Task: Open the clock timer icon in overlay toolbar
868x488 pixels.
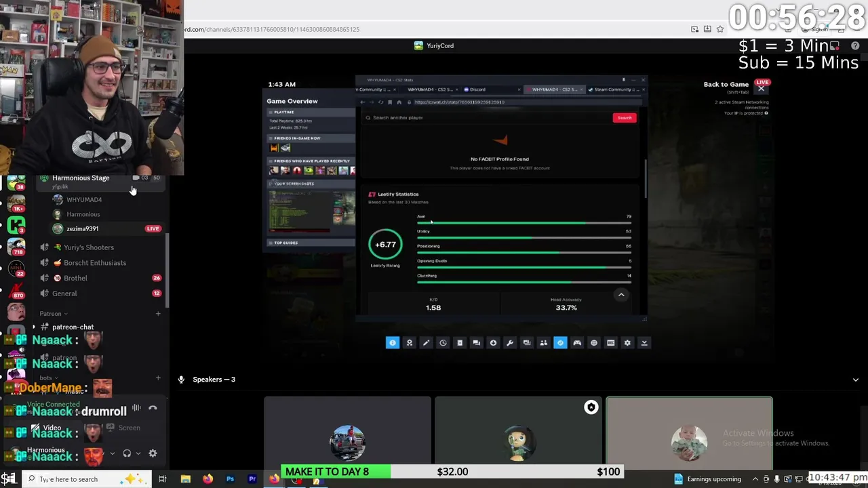Action: pyautogui.click(x=443, y=343)
